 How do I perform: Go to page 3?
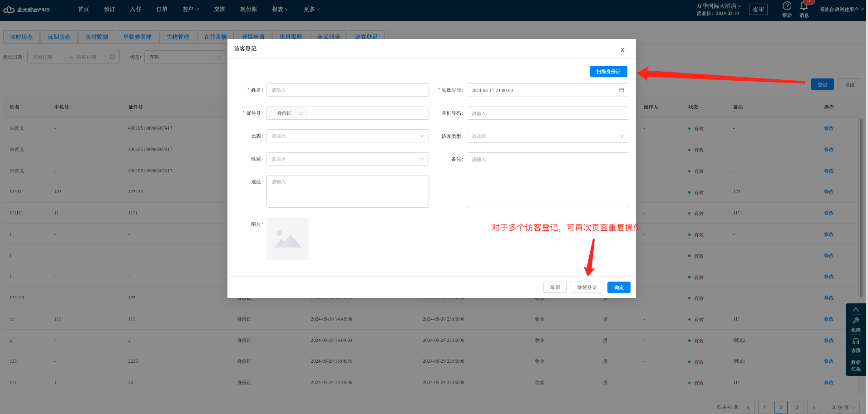(797, 407)
